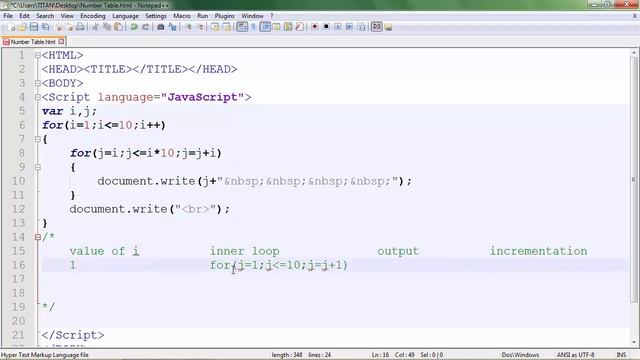Open the Plugins menu
Screen dimensions: 640x360
pos(224,16)
